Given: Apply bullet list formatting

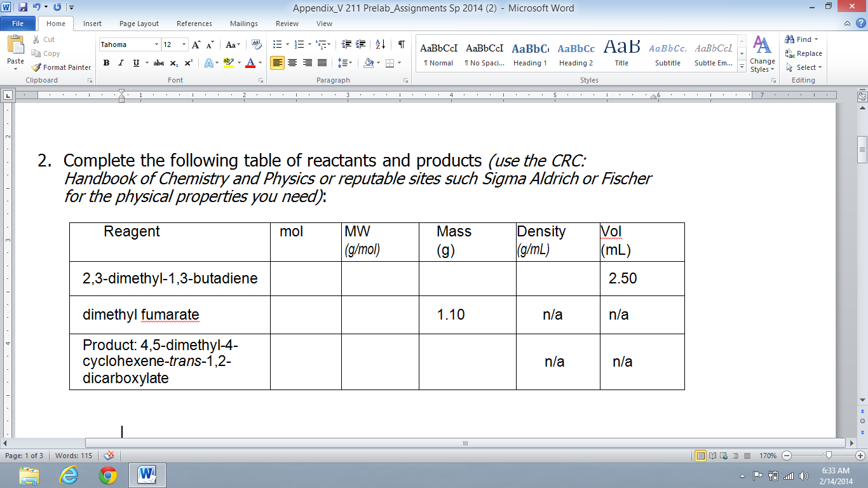Looking at the screenshot, I should (x=277, y=44).
